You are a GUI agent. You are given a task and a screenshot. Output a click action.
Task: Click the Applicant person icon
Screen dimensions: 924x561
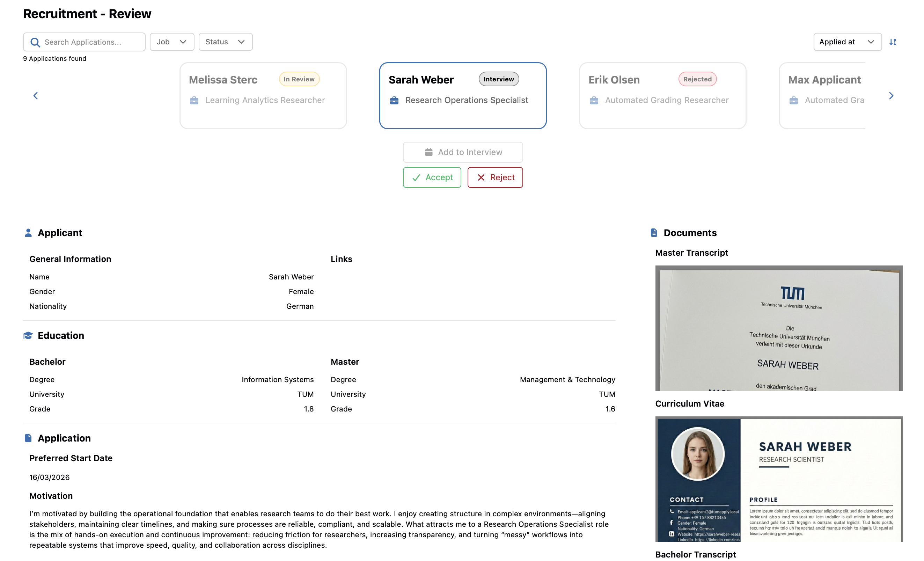(28, 233)
